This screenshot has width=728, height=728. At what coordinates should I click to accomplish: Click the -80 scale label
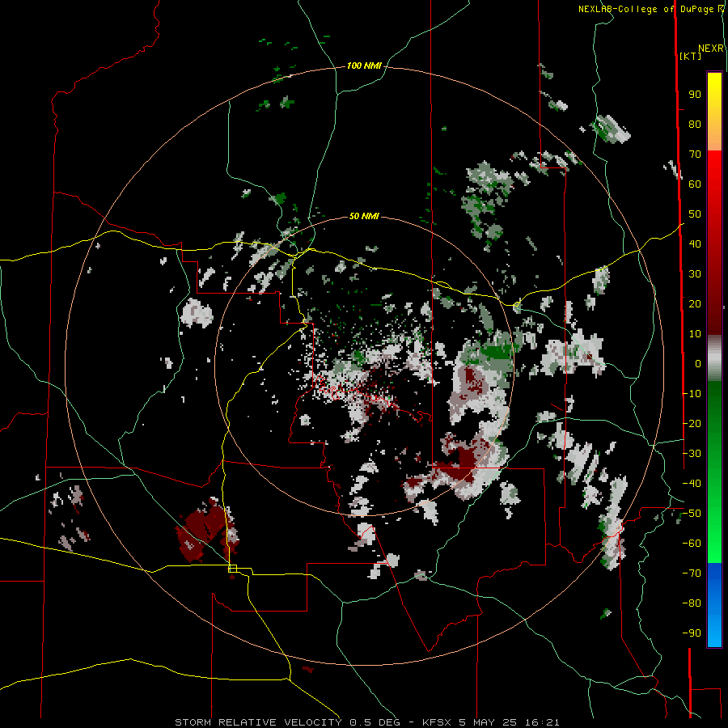(692, 603)
